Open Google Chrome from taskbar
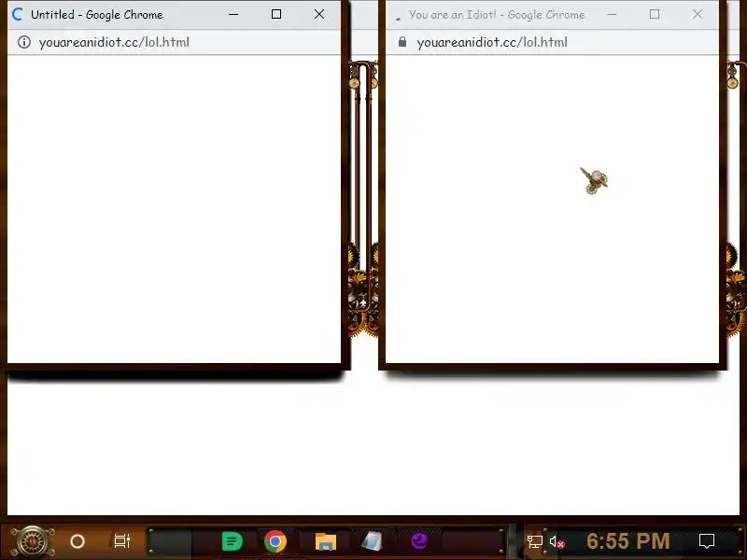Viewport: 747px width, 560px height. click(x=275, y=541)
